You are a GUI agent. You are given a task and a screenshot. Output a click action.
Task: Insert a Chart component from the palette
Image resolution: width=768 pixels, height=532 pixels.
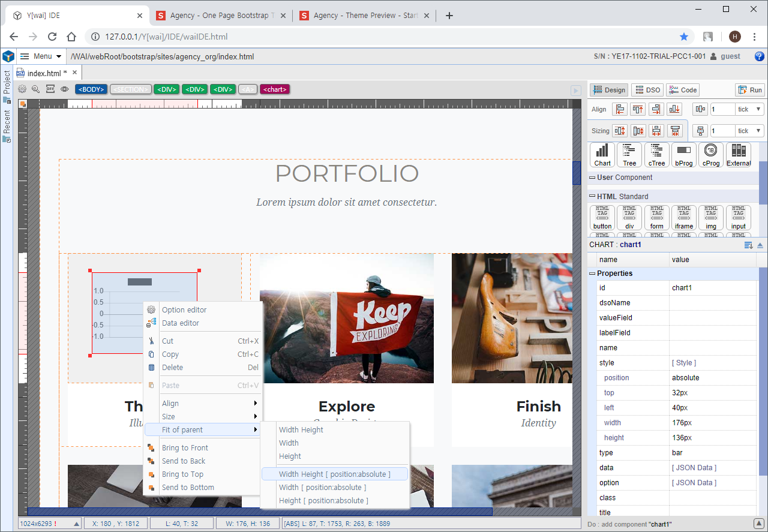[602, 154]
